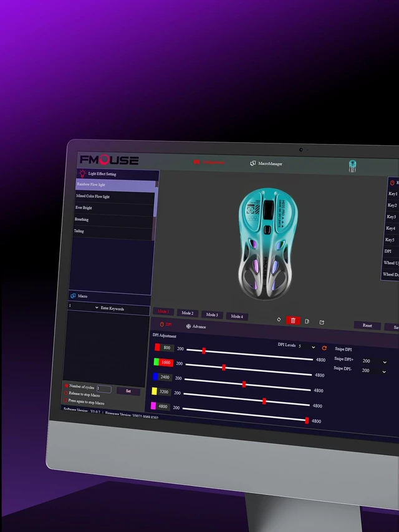Viewport: 399px width, 532px height.
Task: Select the 2400 DPI value box
Action: (x=165, y=377)
